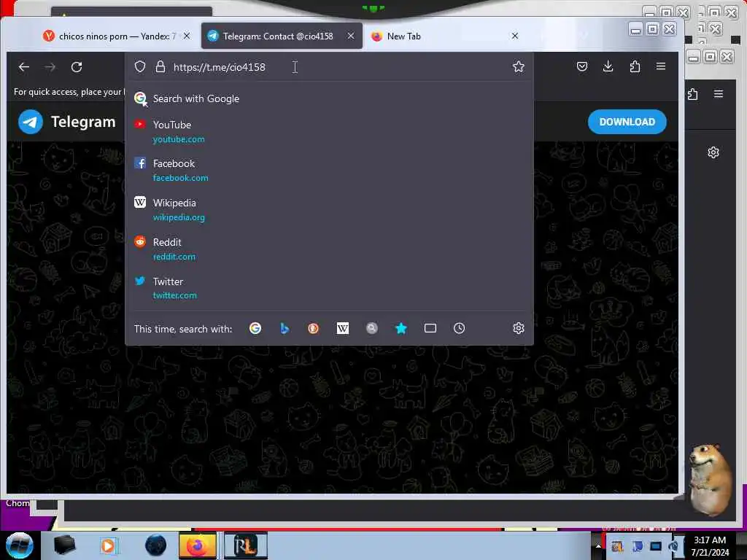Search this time with Google icon
Screen dimensions: 747x560
[x=255, y=328]
